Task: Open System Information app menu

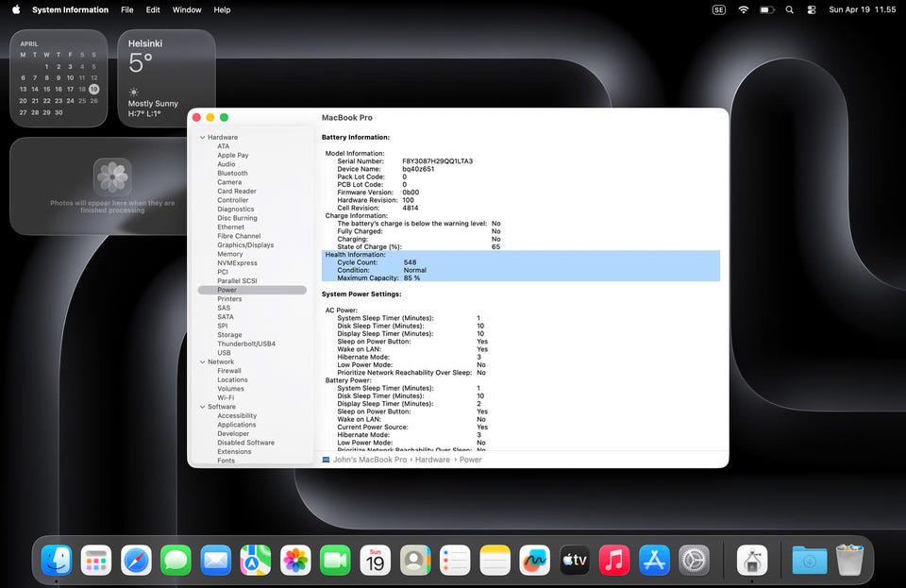Action: coord(70,9)
